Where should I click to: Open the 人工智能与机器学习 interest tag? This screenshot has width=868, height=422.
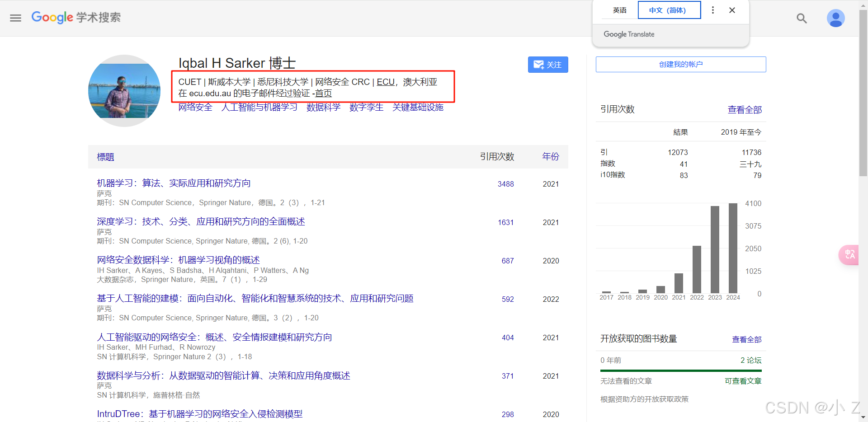pyautogui.click(x=259, y=107)
